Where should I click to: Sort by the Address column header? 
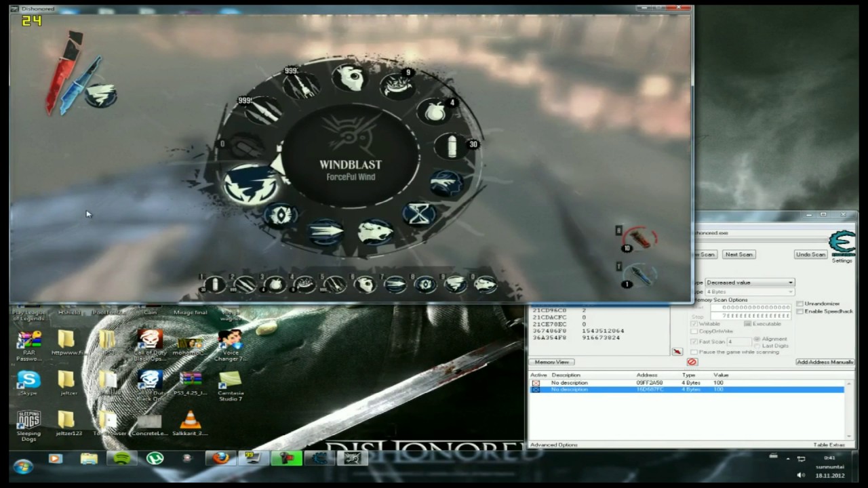(x=646, y=375)
